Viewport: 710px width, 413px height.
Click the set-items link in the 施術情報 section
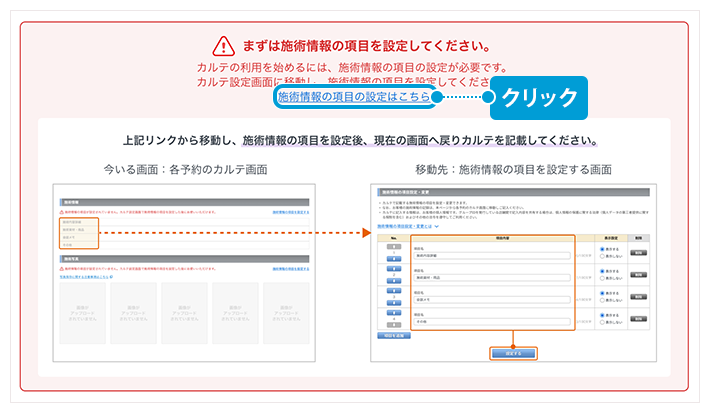291,212
